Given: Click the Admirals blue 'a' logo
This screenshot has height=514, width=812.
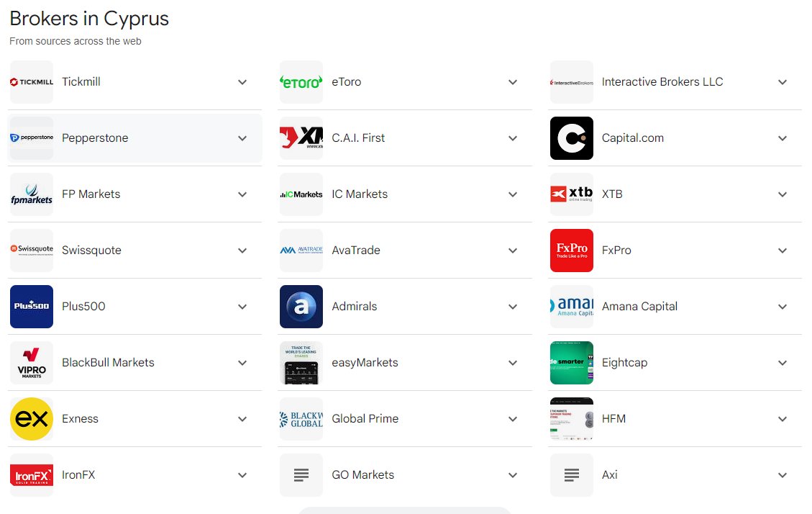Looking at the screenshot, I should pos(301,307).
